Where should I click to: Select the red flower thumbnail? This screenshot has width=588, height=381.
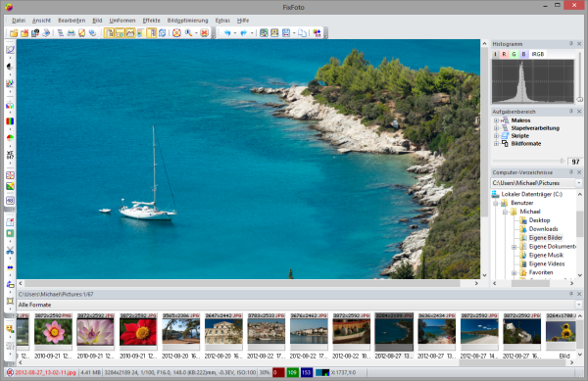click(138, 332)
